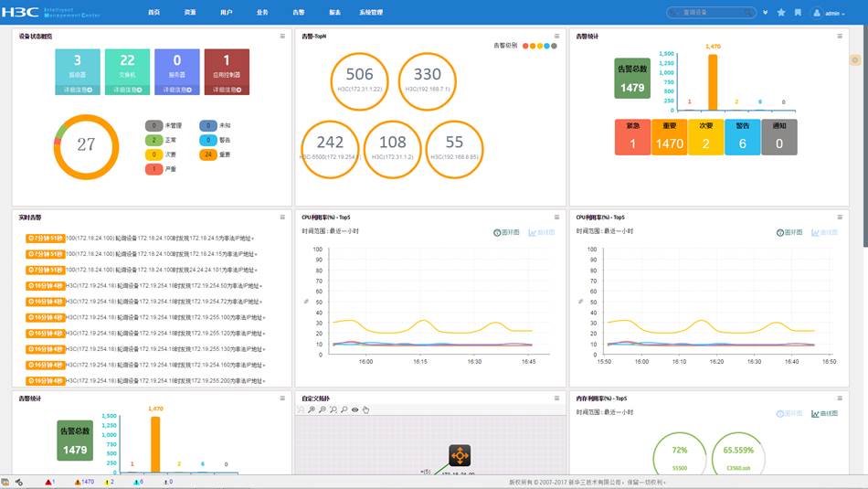The image size is (868, 489).
Task: Open the 首页 home menu
Action: point(153,12)
